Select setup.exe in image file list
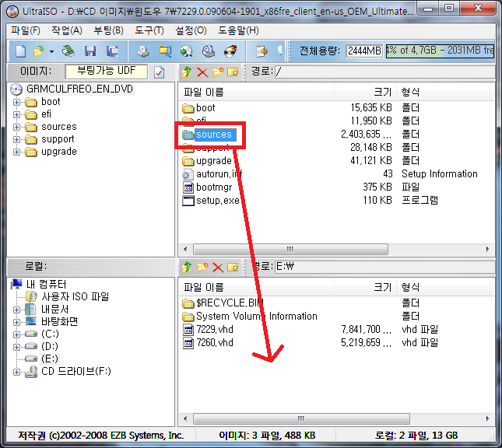Image resolution: width=502 pixels, height=448 pixels. pos(218,201)
